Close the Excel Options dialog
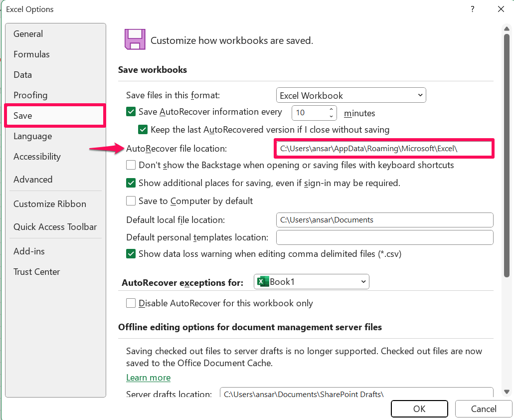This screenshot has width=514, height=420. coord(501,9)
